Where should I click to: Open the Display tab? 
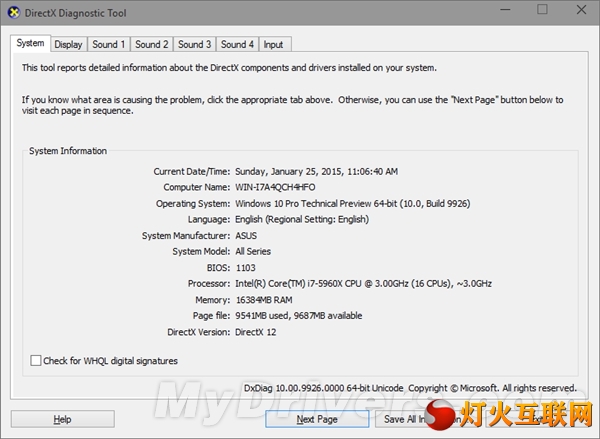click(x=68, y=44)
